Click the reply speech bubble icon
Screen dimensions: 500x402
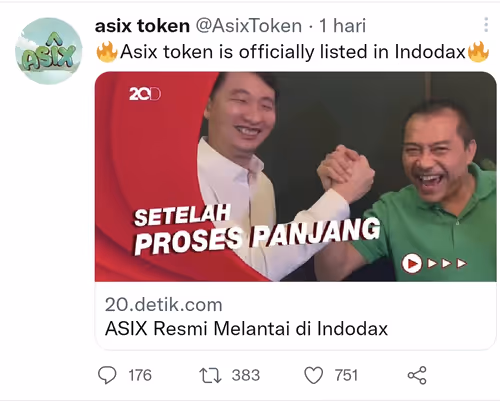[x=107, y=375]
